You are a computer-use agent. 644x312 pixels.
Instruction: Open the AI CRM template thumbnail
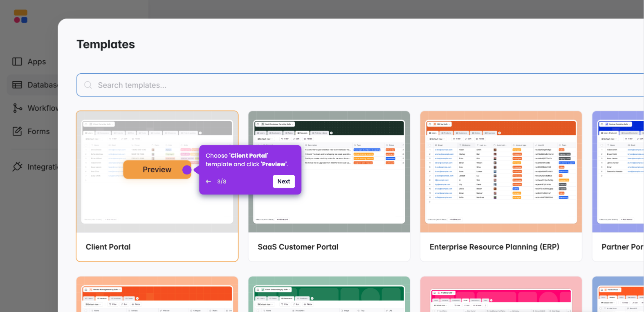(501, 294)
